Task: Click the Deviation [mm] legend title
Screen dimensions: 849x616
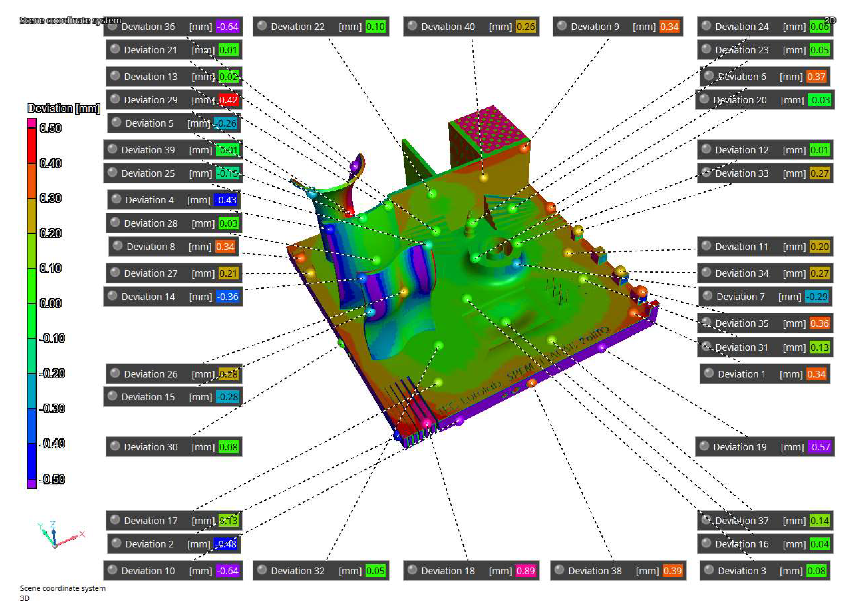Action: 64,108
